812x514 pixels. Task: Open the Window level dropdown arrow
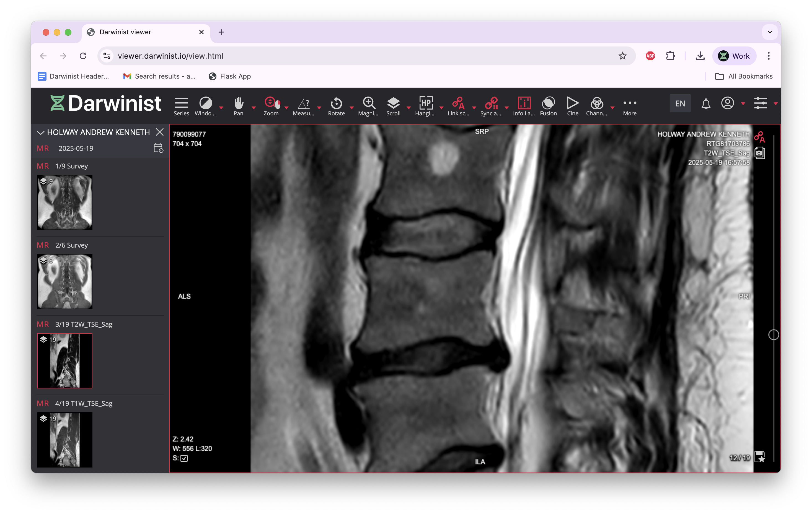221,108
